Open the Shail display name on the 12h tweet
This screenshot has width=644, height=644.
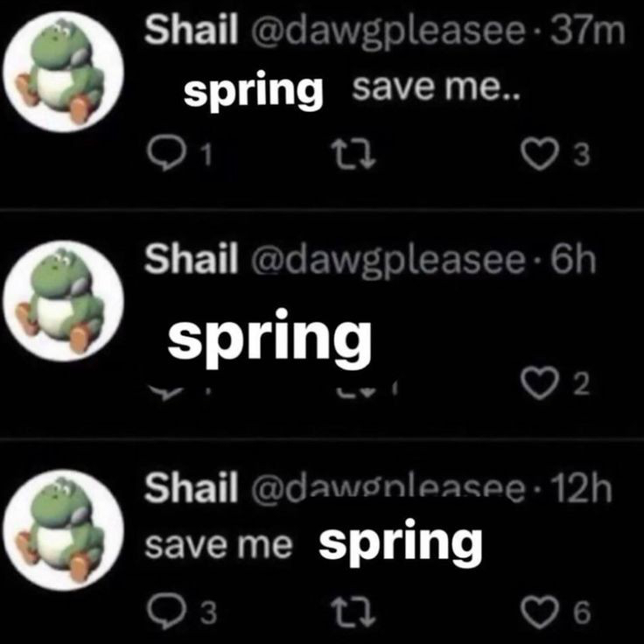click(191, 487)
